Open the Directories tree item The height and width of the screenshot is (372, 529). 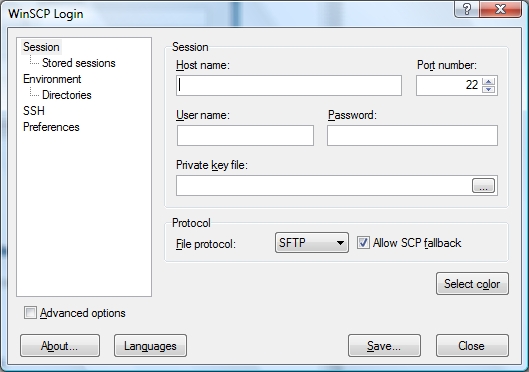point(66,95)
